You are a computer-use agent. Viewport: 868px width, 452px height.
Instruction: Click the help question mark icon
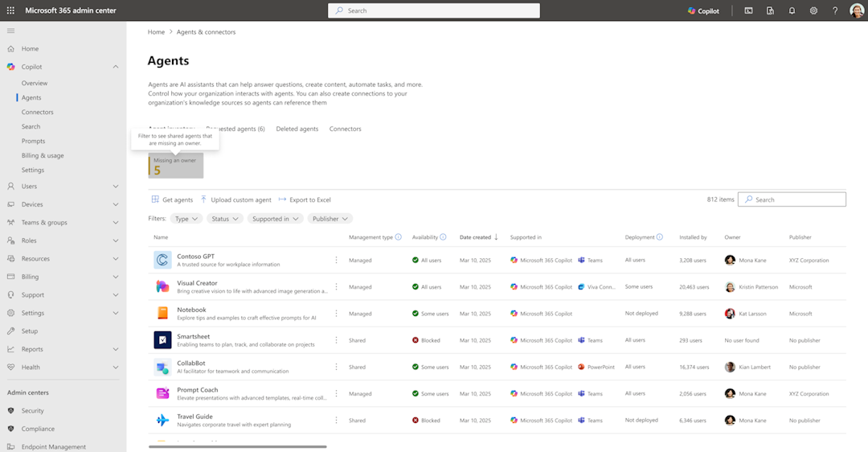pyautogui.click(x=835, y=10)
